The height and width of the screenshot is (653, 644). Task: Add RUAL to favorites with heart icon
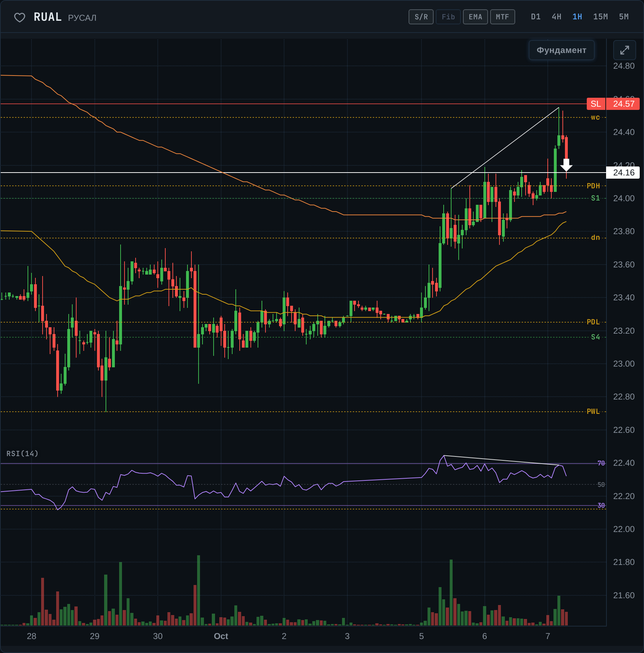20,17
